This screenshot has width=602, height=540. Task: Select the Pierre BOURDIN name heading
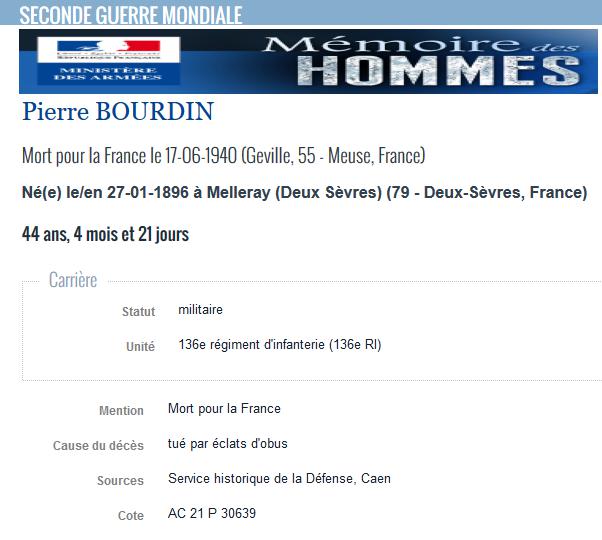coord(118,112)
